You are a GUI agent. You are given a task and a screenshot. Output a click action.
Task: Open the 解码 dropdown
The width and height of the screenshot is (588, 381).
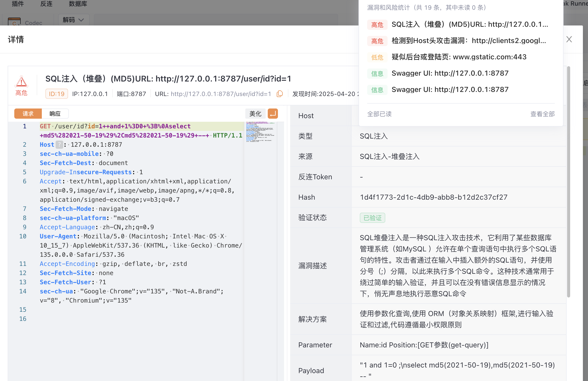pos(73,20)
